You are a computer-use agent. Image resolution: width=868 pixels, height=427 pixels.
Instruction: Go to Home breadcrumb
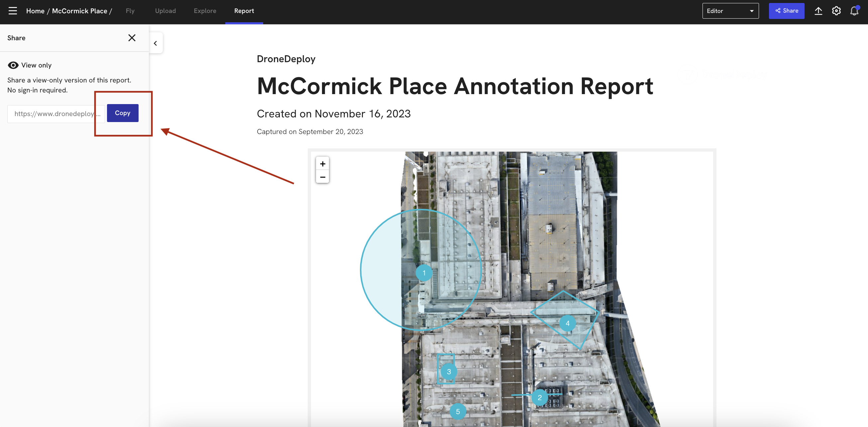35,11
